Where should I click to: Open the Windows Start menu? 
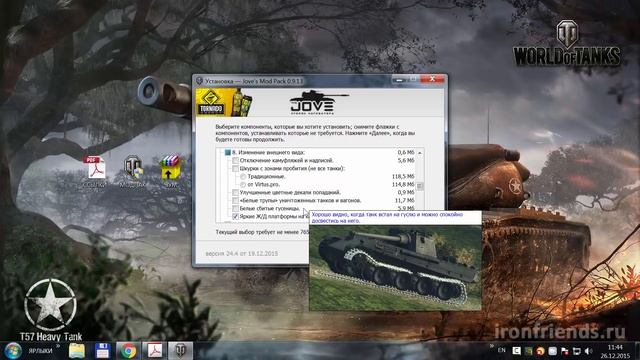[13, 351]
